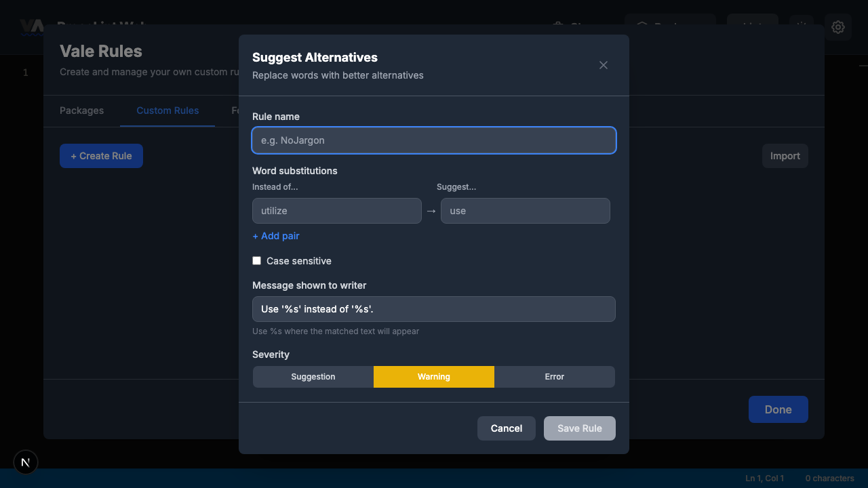Click the utilize Instead of field
Viewport: 868px width, 488px height.
(336, 211)
